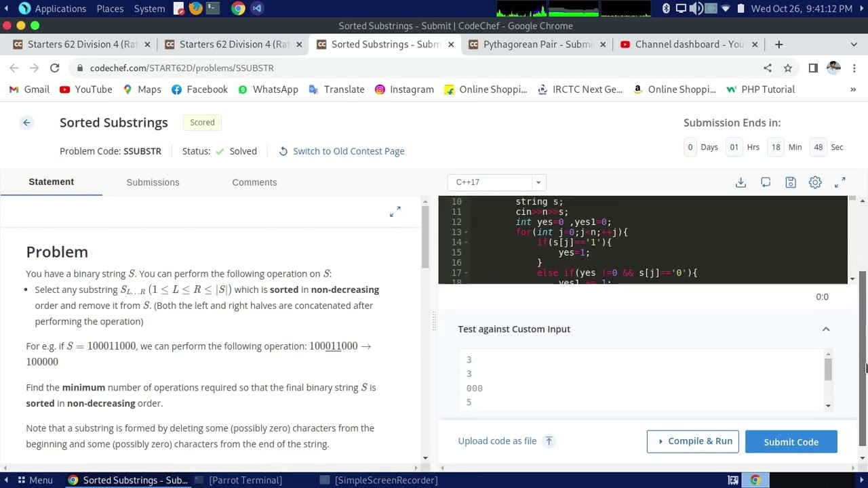The image size is (868, 488).
Task: Switch to SimpleScreenRecorder in taskbar
Action: (378, 481)
